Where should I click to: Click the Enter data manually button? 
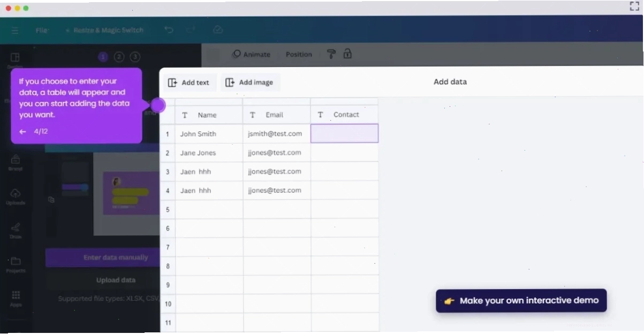click(103, 258)
